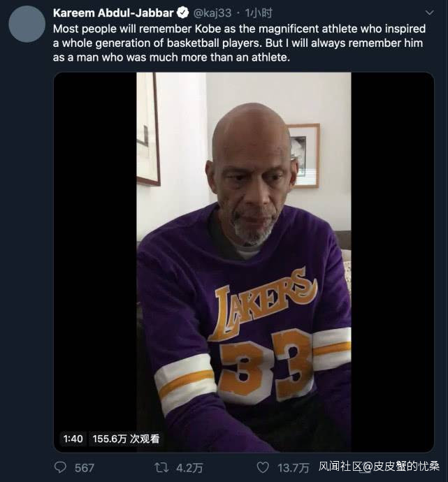The height and width of the screenshot is (482, 448).
Task: Click the 155.6万 view count label
Action: (x=126, y=439)
